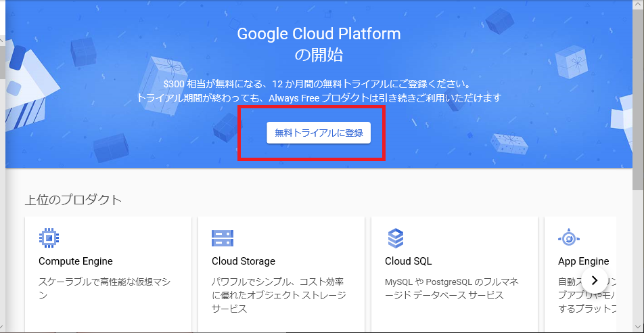The height and width of the screenshot is (333, 644).
Task: Click the $300 free trial description text
Action: (317, 85)
